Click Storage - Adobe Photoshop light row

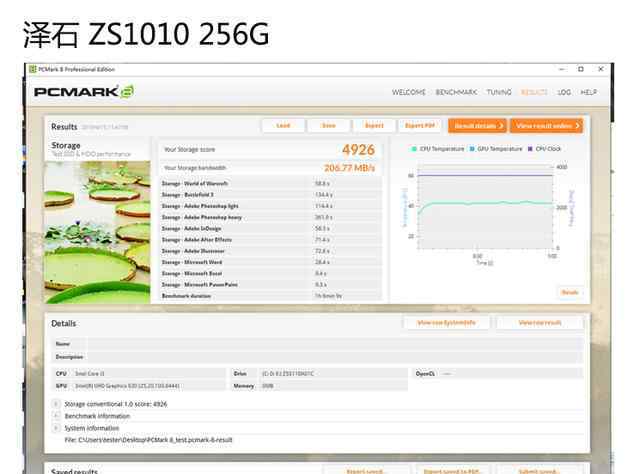[x=271, y=206]
